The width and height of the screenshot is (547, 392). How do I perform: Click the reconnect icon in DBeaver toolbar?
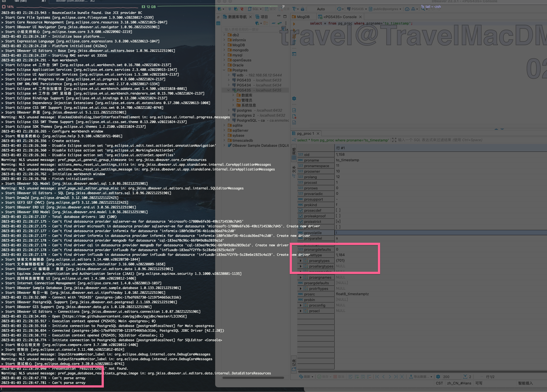(x=236, y=9)
